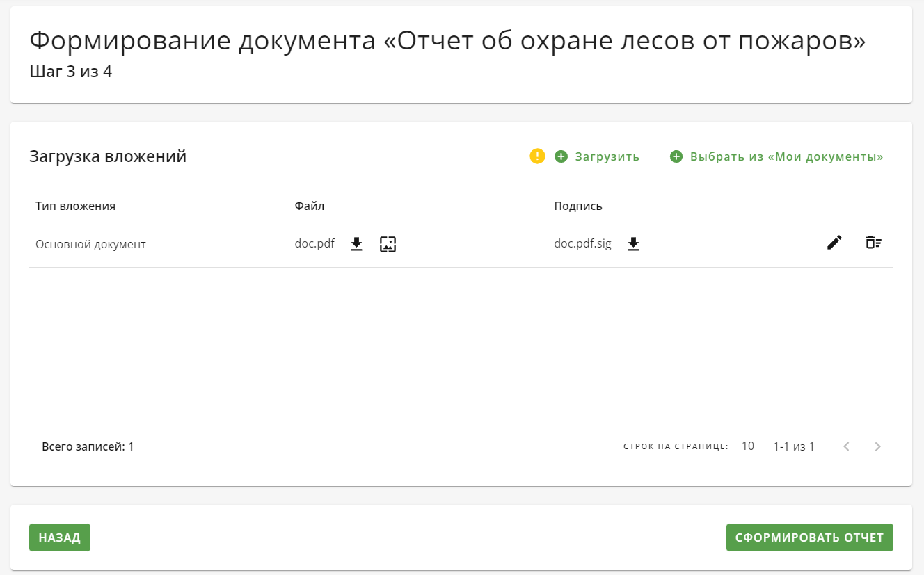Go to the next table page
The width and height of the screenshot is (924, 575).
click(878, 446)
